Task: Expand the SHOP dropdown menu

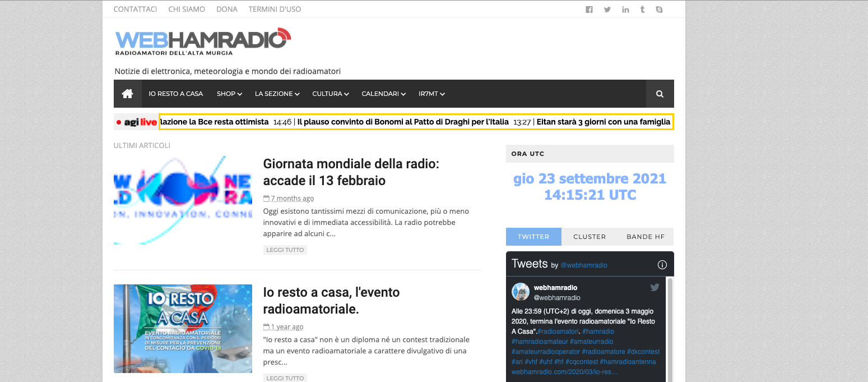Action: pyautogui.click(x=229, y=93)
